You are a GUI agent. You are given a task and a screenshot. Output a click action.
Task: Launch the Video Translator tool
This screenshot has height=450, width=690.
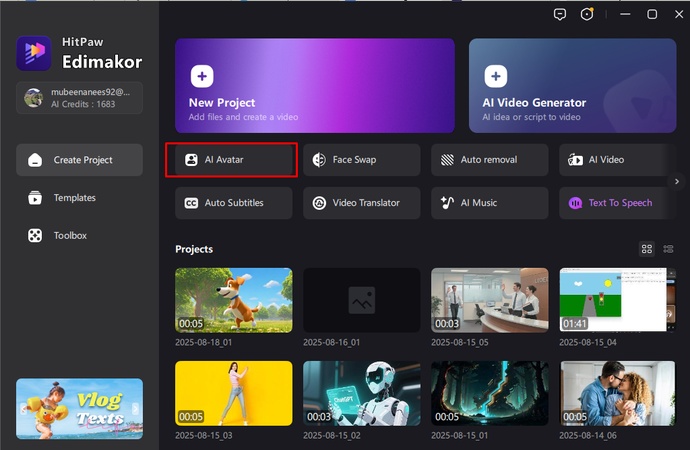pyautogui.click(x=362, y=203)
